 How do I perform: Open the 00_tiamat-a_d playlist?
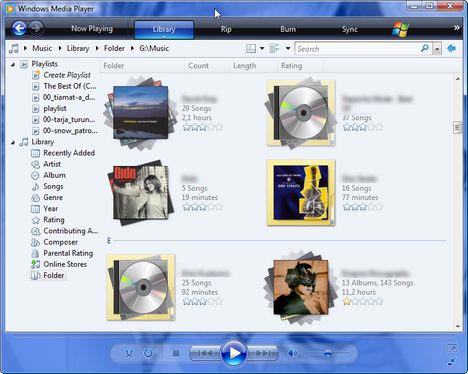69,97
